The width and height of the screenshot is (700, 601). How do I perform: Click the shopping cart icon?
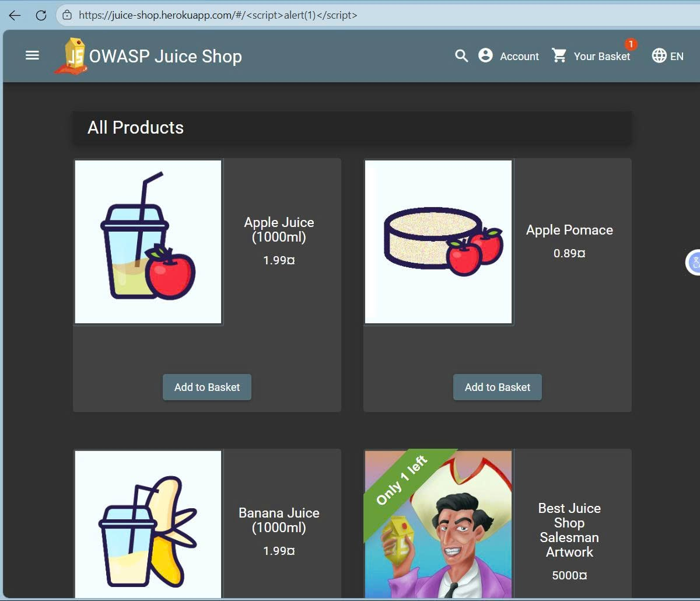tap(559, 55)
